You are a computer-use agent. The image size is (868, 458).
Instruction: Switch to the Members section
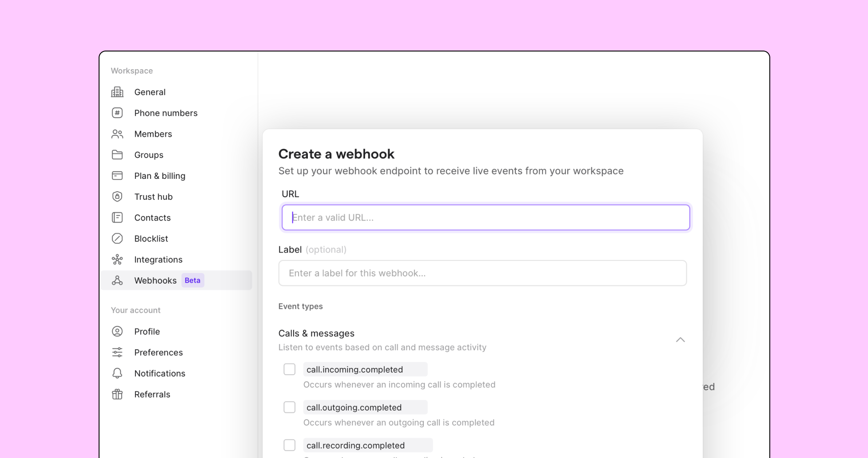tap(153, 134)
